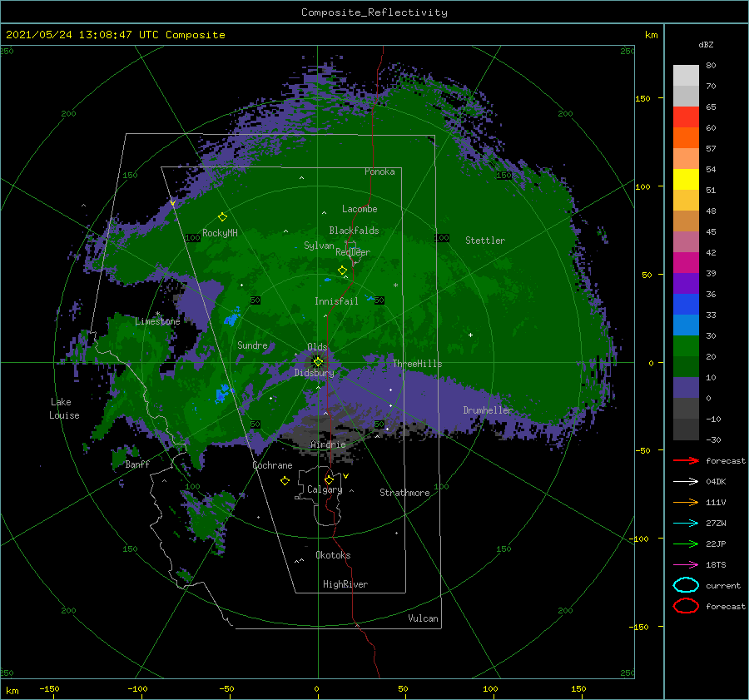Select the cyan 27ZW arrow icon

click(x=686, y=524)
